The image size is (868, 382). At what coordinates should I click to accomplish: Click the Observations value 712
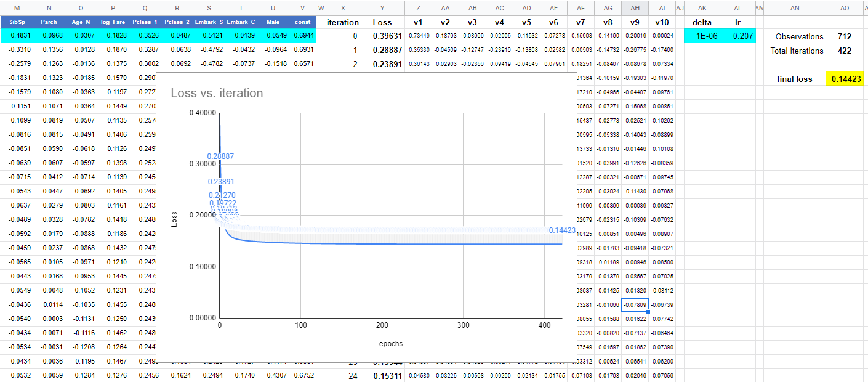pyautogui.click(x=845, y=36)
